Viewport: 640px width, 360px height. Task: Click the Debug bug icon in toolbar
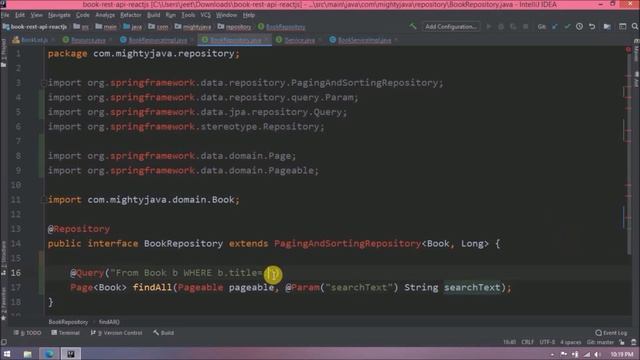pyautogui.click(x=501, y=27)
